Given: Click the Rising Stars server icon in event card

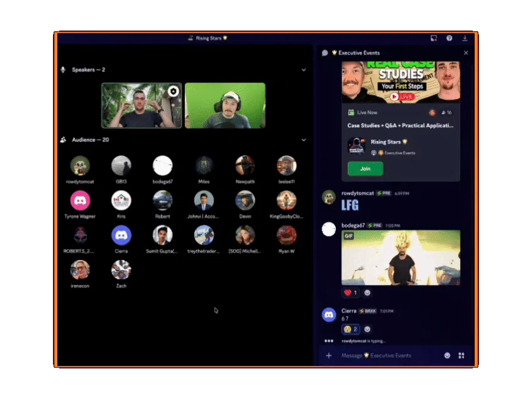Looking at the screenshot, I should pos(356,146).
